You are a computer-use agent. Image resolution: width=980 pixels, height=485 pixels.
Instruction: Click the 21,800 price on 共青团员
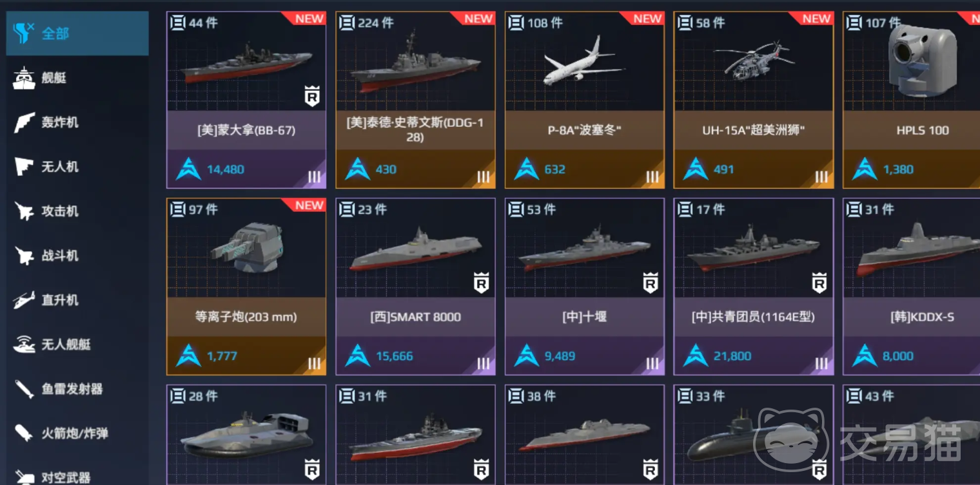point(732,356)
